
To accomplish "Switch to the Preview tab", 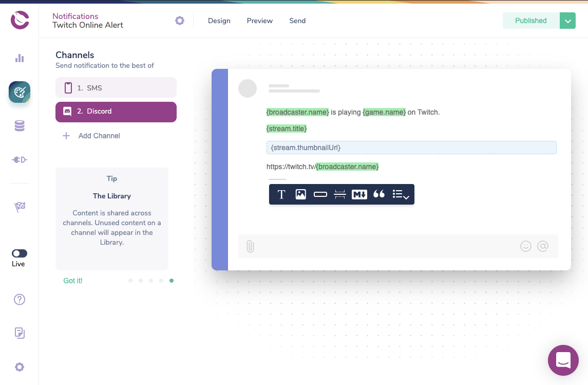I will coord(259,21).
